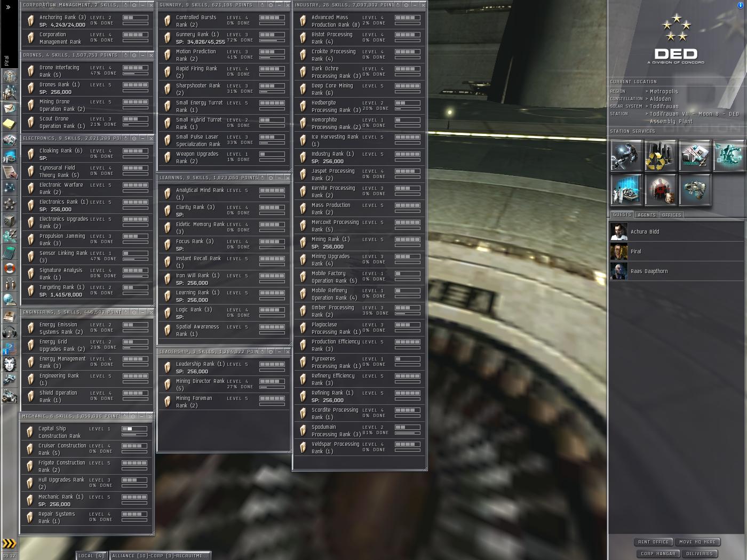
Task: Click the computer terminal icon in sidebar
Action: pyautogui.click(x=10, y=156)
